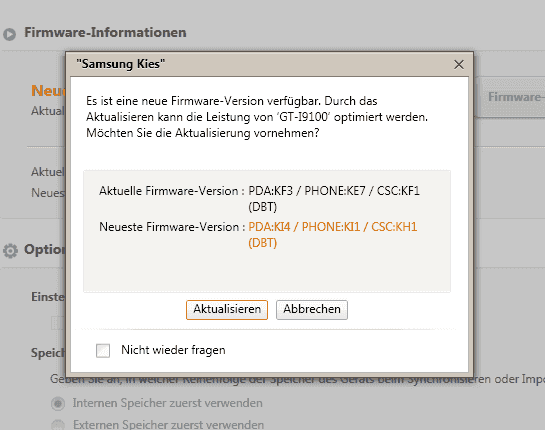The image size is (545, 430).
Task: Click the Internen Speicher zuerst verwenden label
Action: 168,403
